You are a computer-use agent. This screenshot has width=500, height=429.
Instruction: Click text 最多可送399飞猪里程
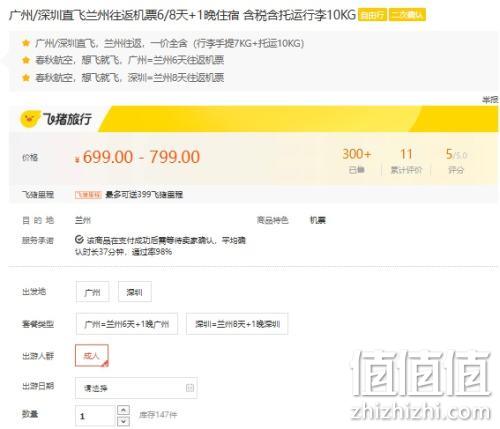144,194
